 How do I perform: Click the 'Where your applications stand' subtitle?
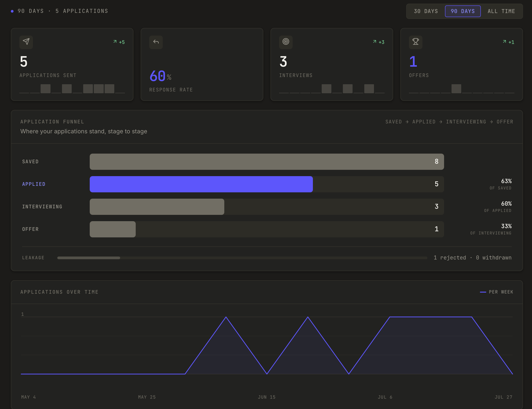(x=84, y=131)
